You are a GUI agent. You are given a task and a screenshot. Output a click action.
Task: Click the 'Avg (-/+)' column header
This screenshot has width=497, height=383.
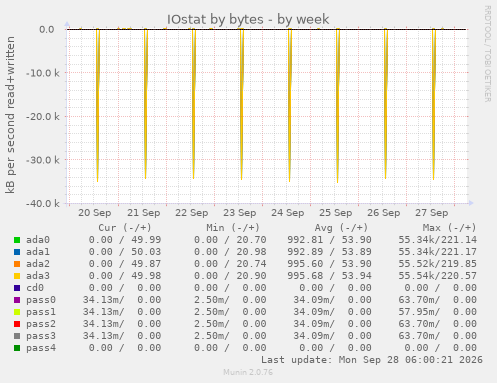(341, 228)
